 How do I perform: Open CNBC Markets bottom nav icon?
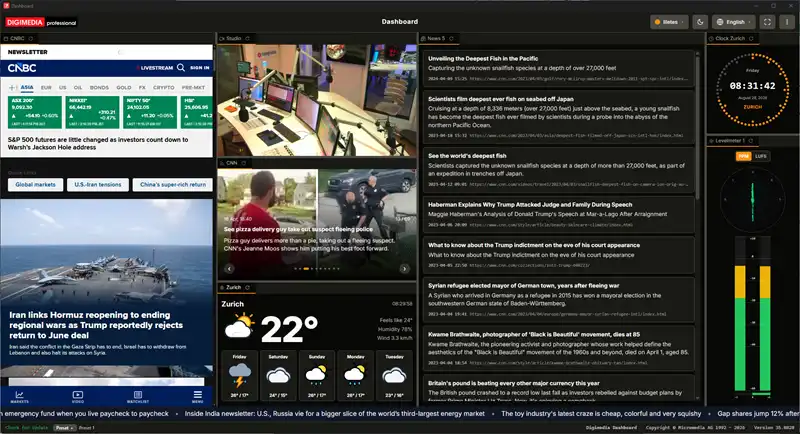point(19,397)
